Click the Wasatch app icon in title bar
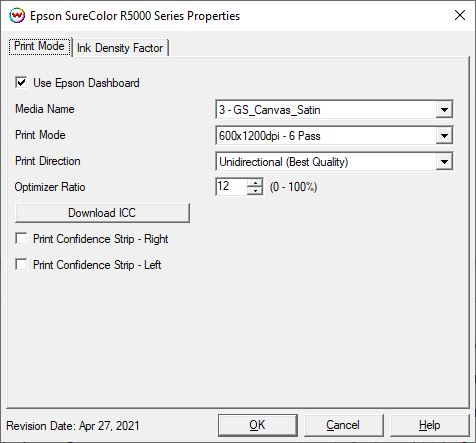Screen dimensions: 476x443 (x=17, y=16)
